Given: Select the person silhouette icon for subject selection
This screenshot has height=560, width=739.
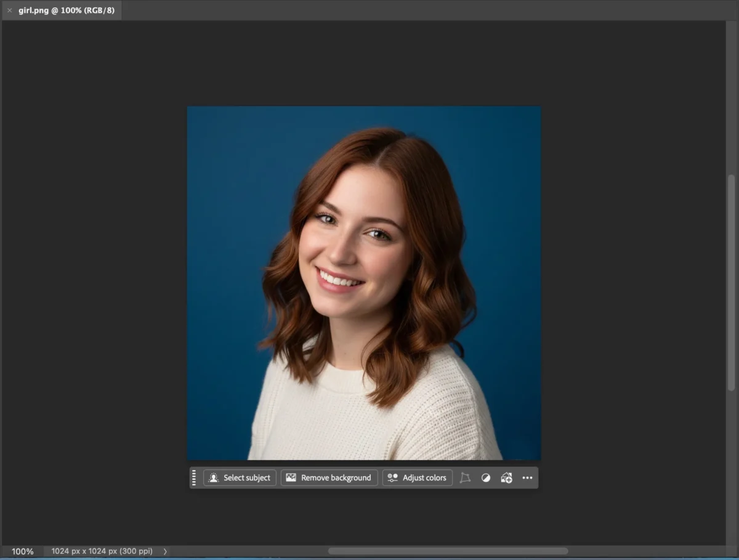Looking at the screenshot, I should pyautogui.click(x=214, y=477).
